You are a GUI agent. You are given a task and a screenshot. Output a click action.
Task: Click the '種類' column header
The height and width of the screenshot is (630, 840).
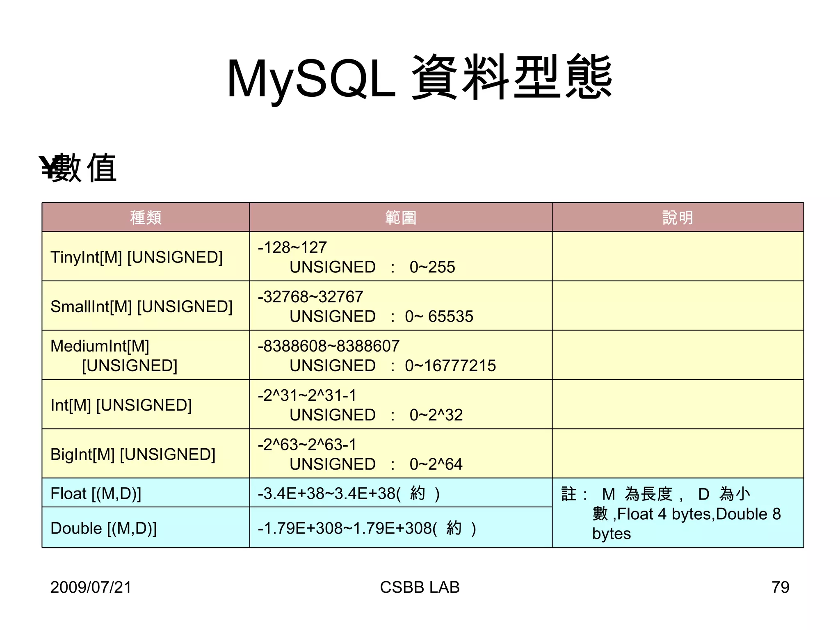click(146, 217)
